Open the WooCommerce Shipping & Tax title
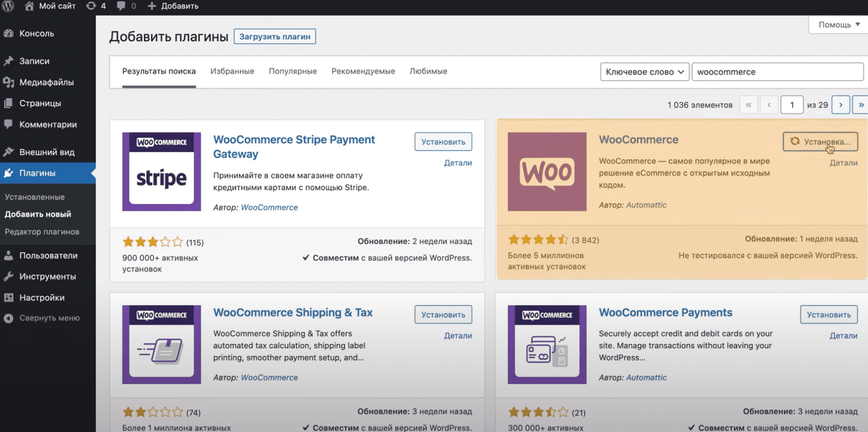The image size is (868, 432). (x=293, y=312)
